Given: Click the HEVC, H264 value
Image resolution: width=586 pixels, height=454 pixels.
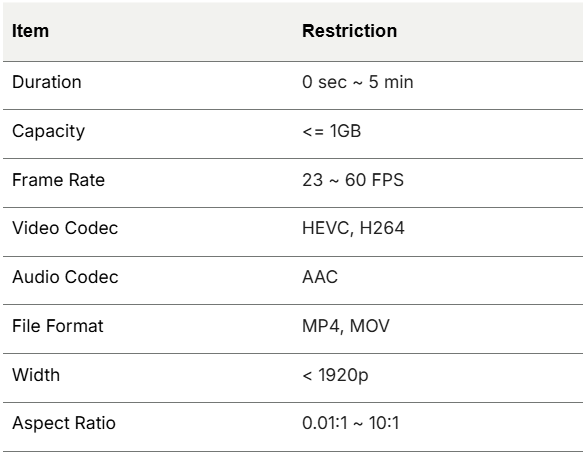Looking at the screenshot, I should click(353, 228).
